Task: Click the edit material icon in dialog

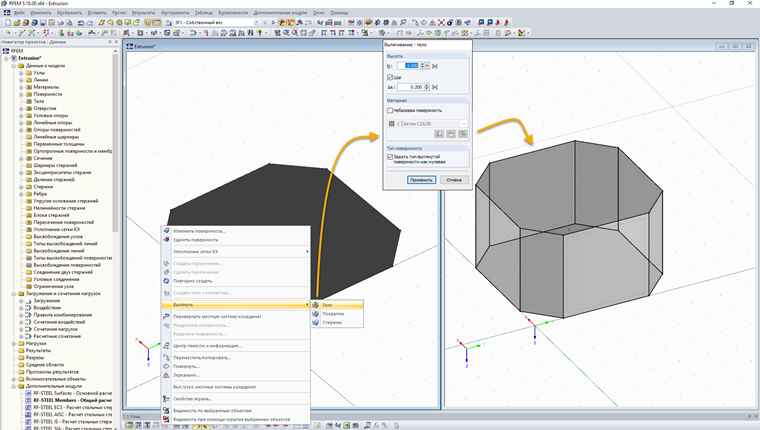Action: pos(463,134)
